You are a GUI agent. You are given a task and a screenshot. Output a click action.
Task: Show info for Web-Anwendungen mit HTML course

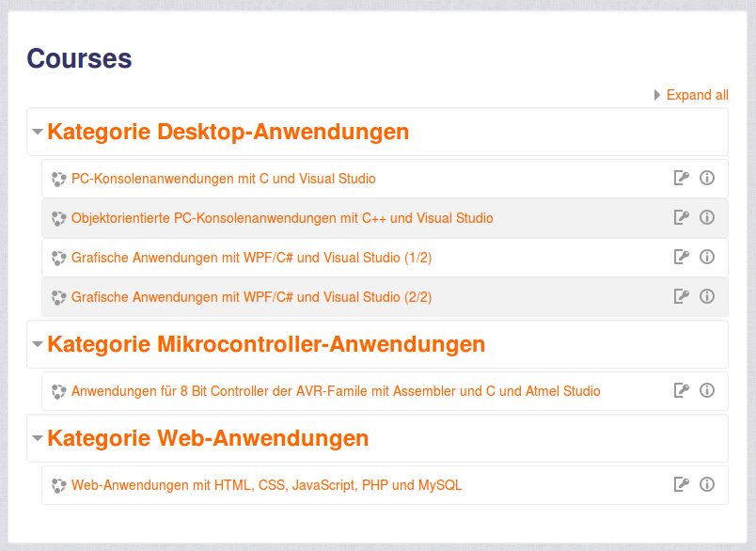pyautogui.click(x=707, y=484)
